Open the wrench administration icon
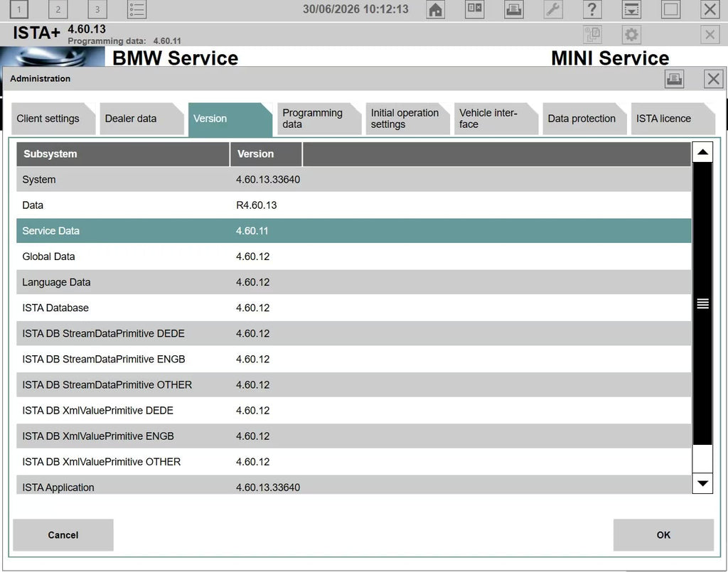The image size is (728, 572). pyautogui.click(x=553, y=9)
